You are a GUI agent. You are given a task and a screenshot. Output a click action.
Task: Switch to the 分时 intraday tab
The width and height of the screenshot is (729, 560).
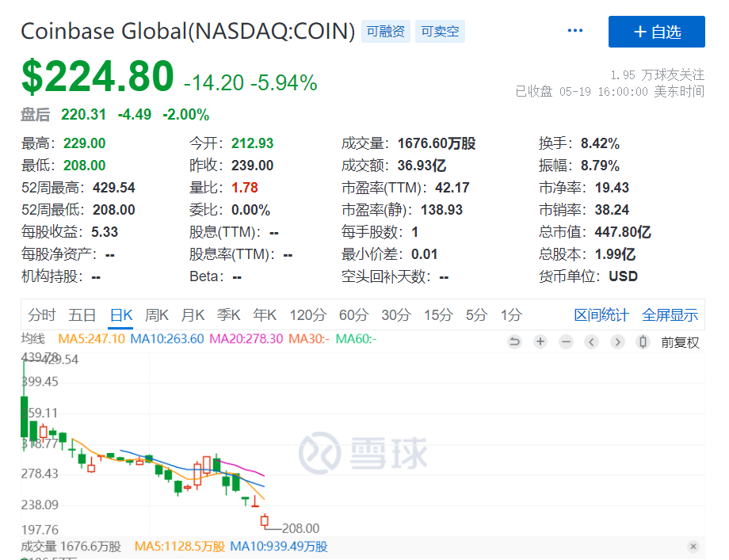click(x=42, y=314)
